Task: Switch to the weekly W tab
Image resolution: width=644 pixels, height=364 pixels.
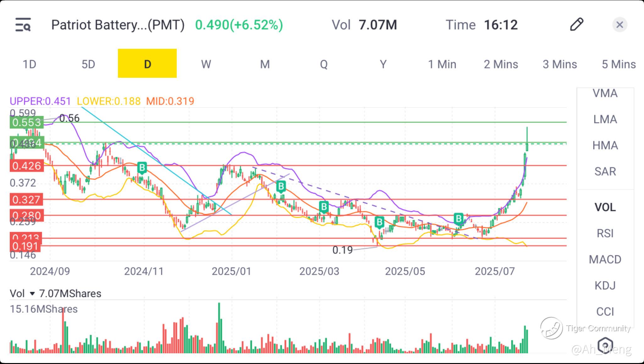Action: coord(206,64)
